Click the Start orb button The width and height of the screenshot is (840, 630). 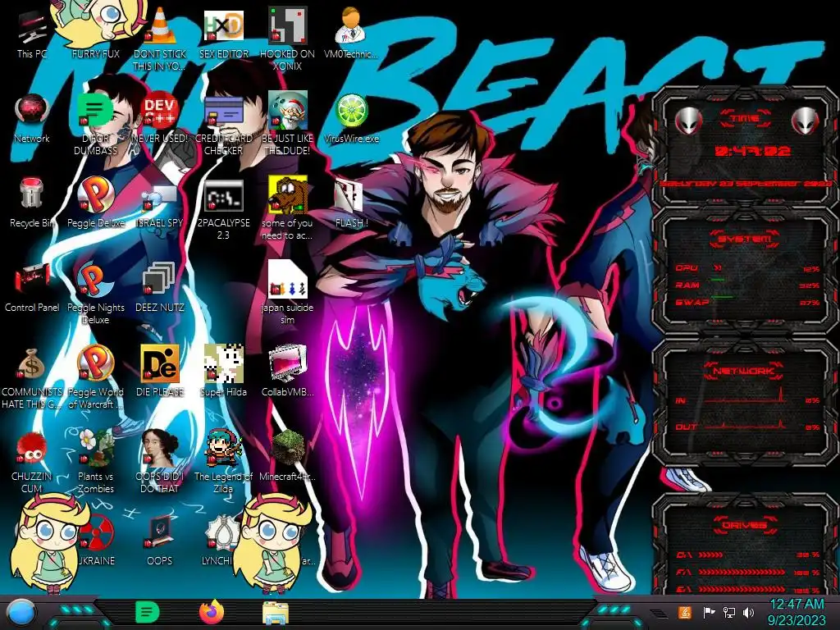[21, 613]
